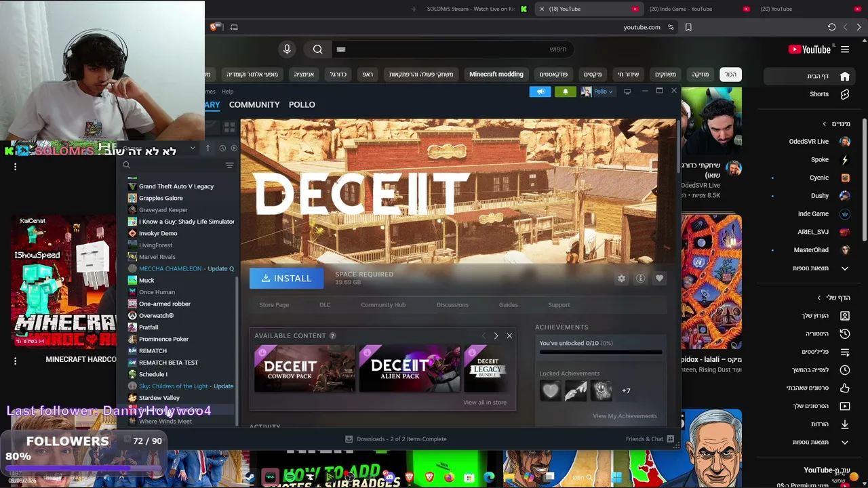Switch to SOLOMrS Stream Kick browser tab
Screen dimensions: 868x488
[x=471, y=9]
